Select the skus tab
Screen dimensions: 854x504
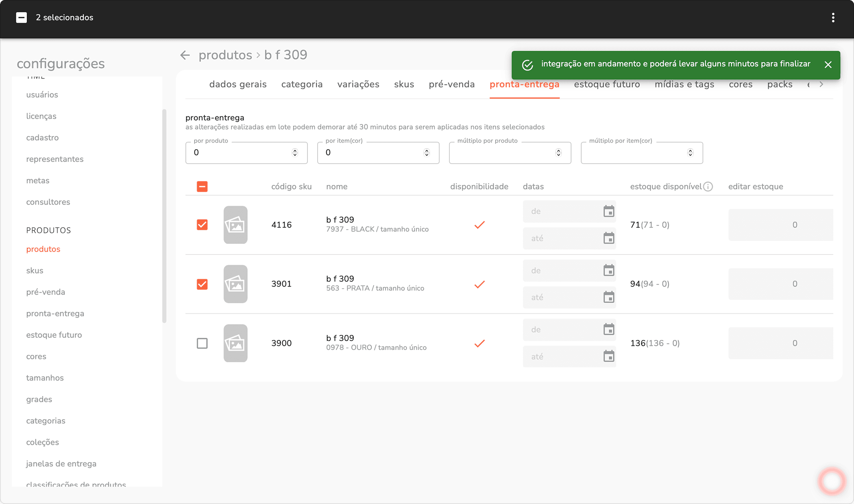click(x=404, y=84)
